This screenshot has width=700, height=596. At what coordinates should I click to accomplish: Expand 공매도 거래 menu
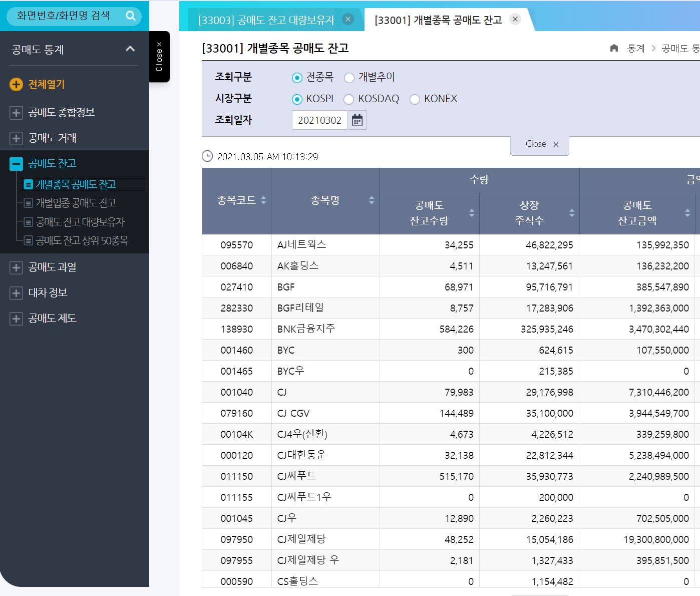pos(16,138)
